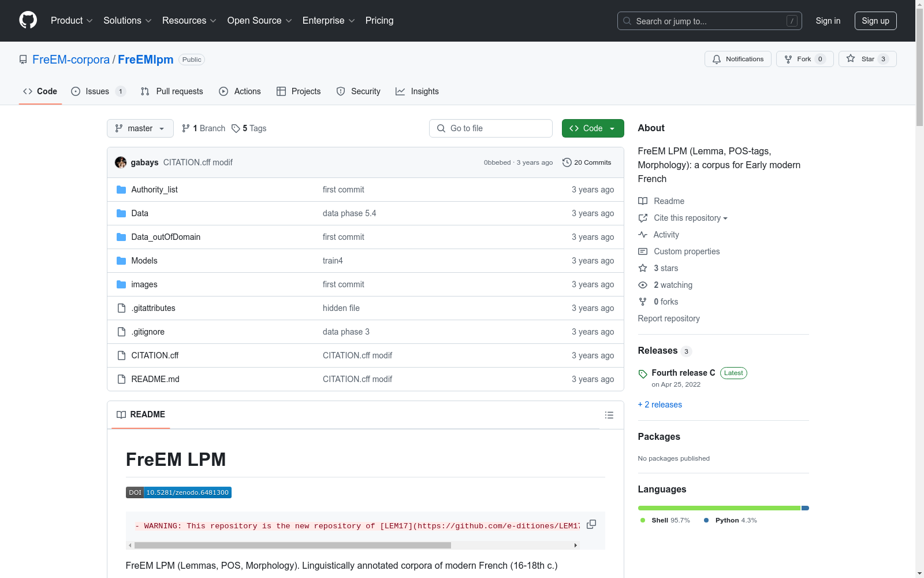
Task: Switch to the Pull requests tab
Action: coord(172,91)
